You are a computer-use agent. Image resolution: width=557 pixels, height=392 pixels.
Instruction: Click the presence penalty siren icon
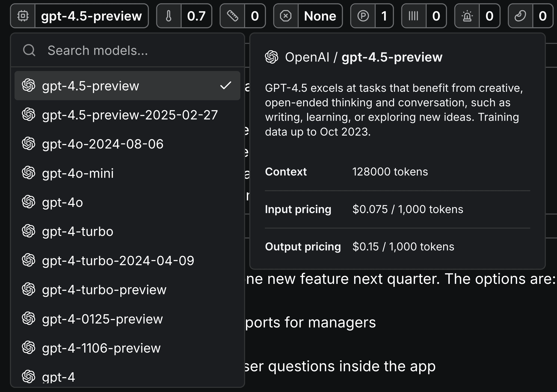tap(467, 16)
